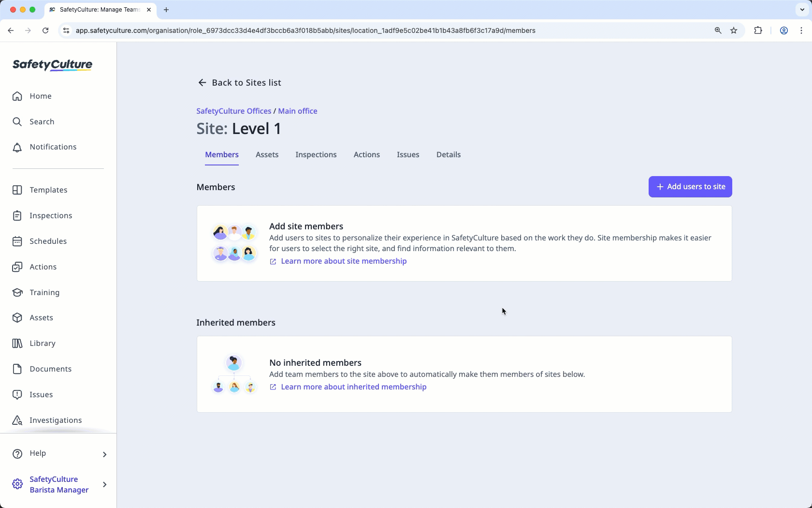Close the SafetyCulture browser tab
The height and width of the screenshot is (508, 812).
pyautogui.click(x=149, y=10)
